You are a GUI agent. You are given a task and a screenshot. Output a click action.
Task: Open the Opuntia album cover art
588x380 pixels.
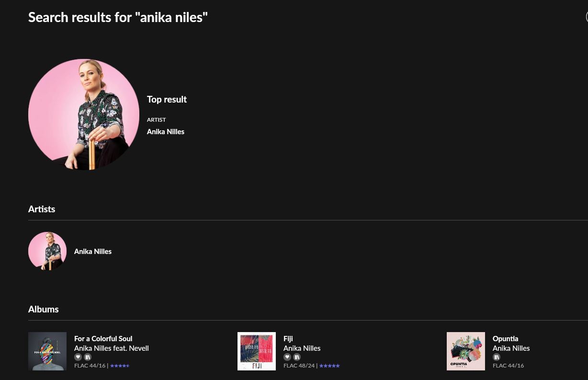pyautogui.click(x=466, y=351)
